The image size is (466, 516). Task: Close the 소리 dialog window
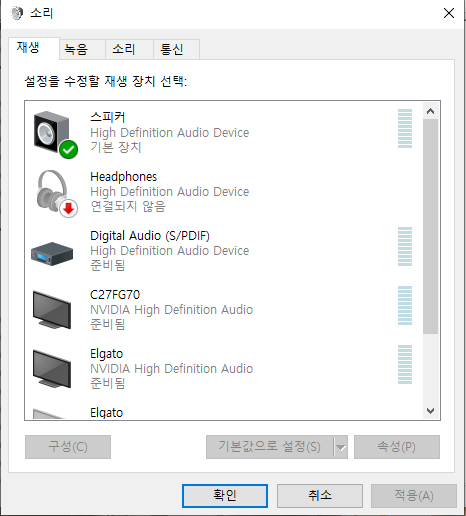[x=449, y=13]
